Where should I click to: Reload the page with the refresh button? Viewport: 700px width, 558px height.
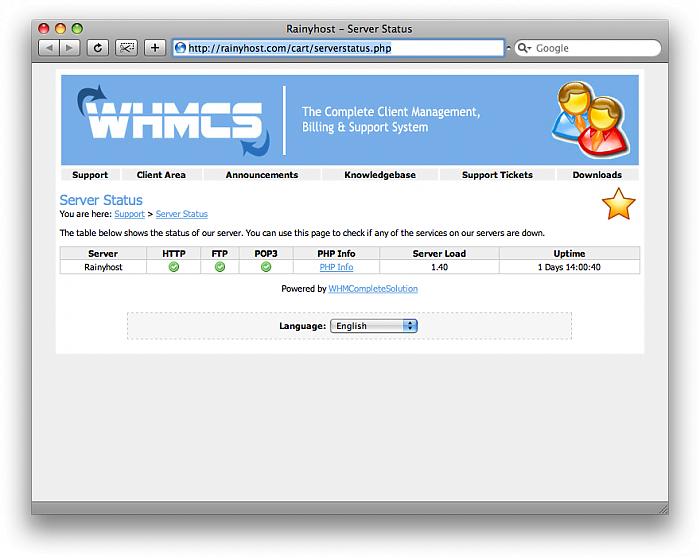[x=98, y=48]
